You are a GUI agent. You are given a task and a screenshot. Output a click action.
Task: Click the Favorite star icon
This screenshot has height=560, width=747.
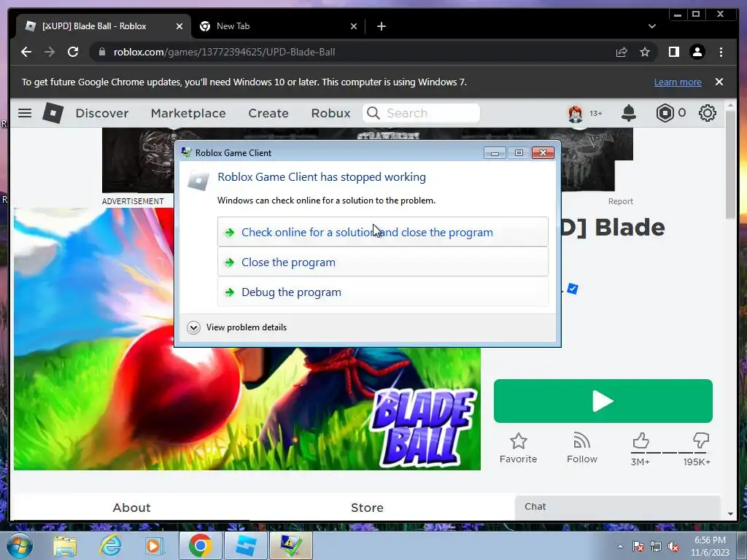(519, 441)
